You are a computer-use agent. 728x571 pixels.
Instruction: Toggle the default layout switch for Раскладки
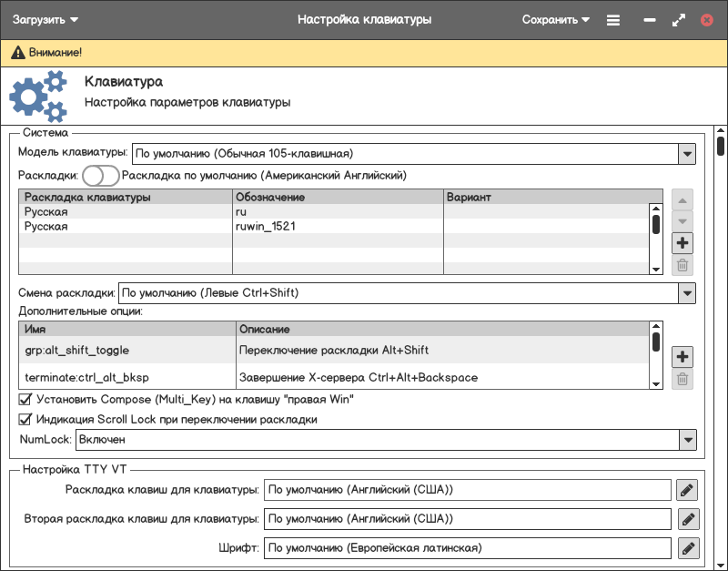click(x=101, y=175)
